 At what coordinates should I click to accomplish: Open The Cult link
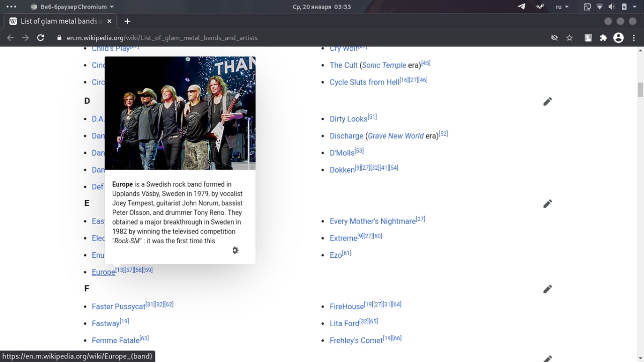344,65
